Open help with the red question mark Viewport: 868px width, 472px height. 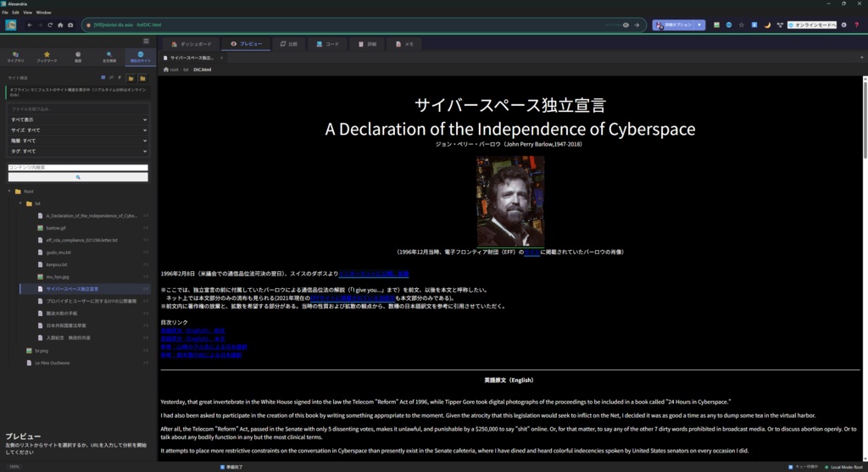click(x=856, y=25)
